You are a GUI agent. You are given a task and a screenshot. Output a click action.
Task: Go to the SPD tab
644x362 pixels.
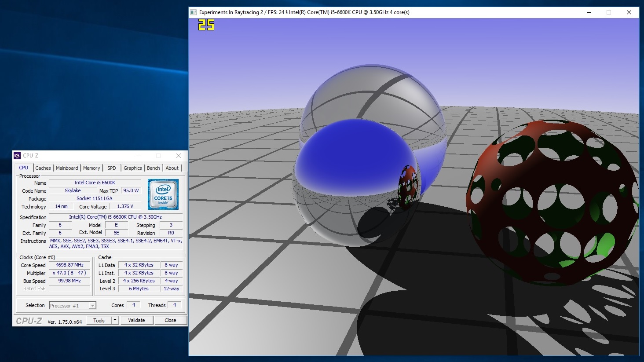[x=112, y=168]
